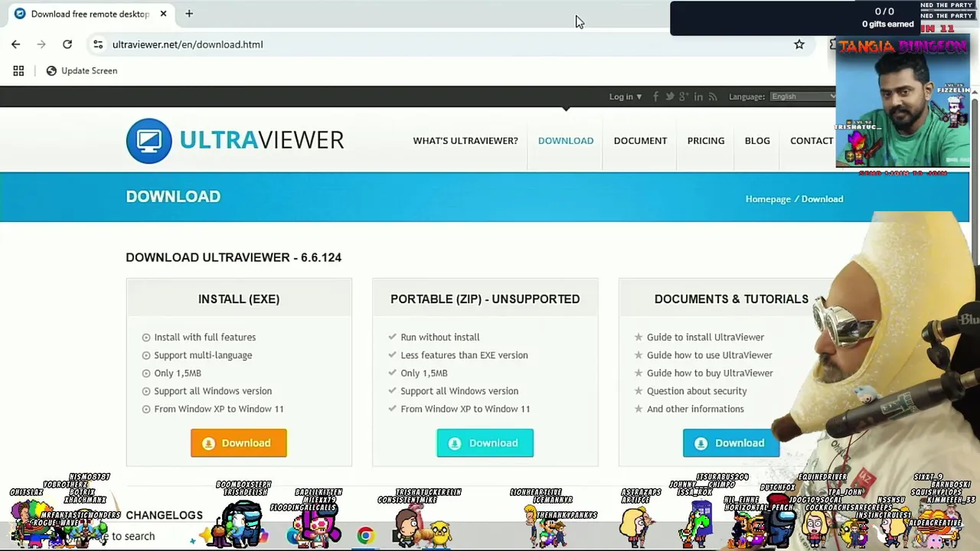Close the Download free remote desktop tab

coord(163,14)
